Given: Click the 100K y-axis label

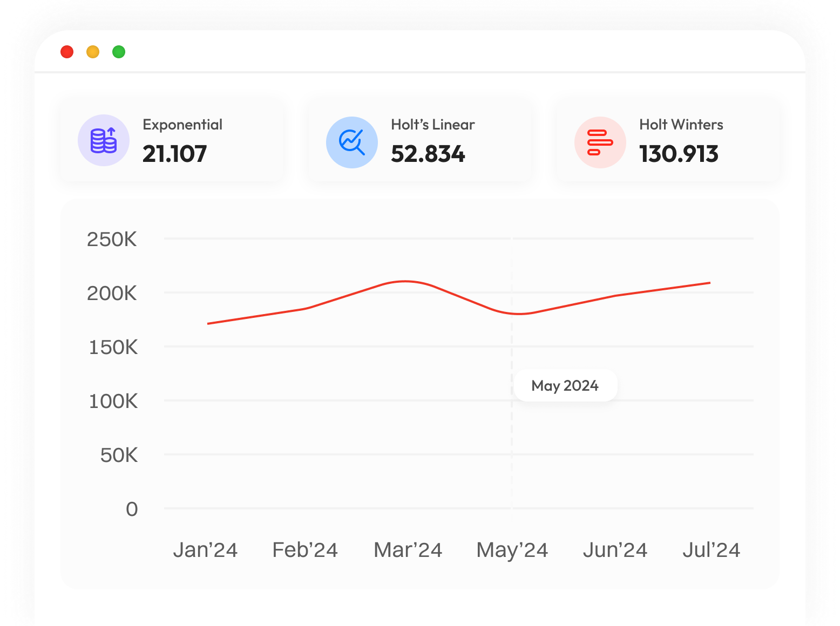Looking at the screenshot, I should [113, 401].
